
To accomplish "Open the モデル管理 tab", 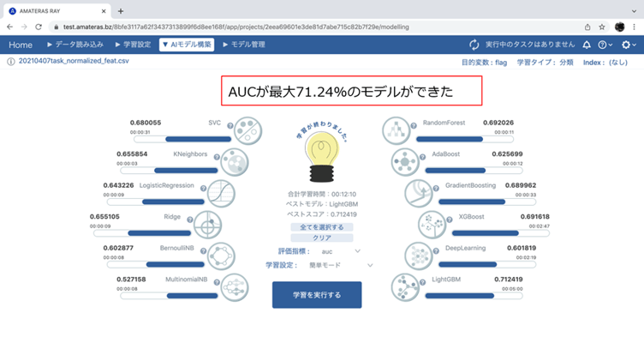I will tap(244, 45).
